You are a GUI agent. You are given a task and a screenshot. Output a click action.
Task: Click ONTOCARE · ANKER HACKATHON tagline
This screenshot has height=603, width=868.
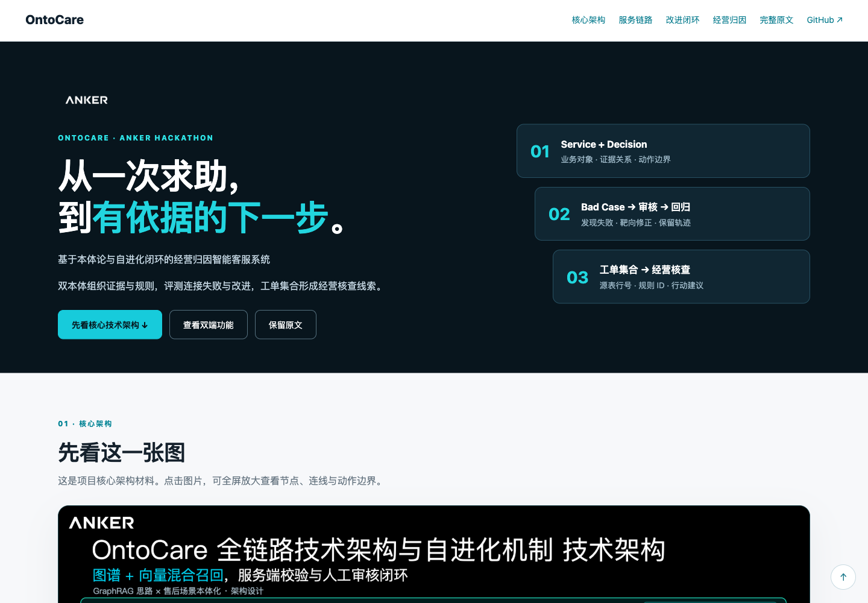pos(136,138)
